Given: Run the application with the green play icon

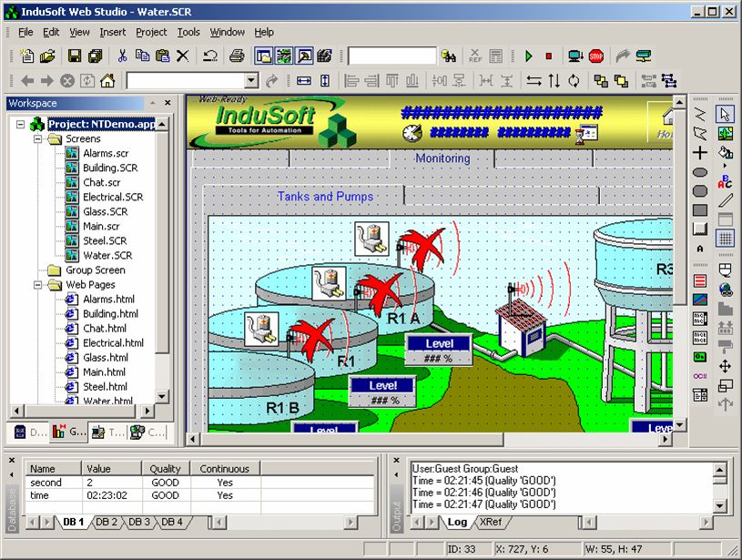Looking at the screenshot, I should 529,56.
